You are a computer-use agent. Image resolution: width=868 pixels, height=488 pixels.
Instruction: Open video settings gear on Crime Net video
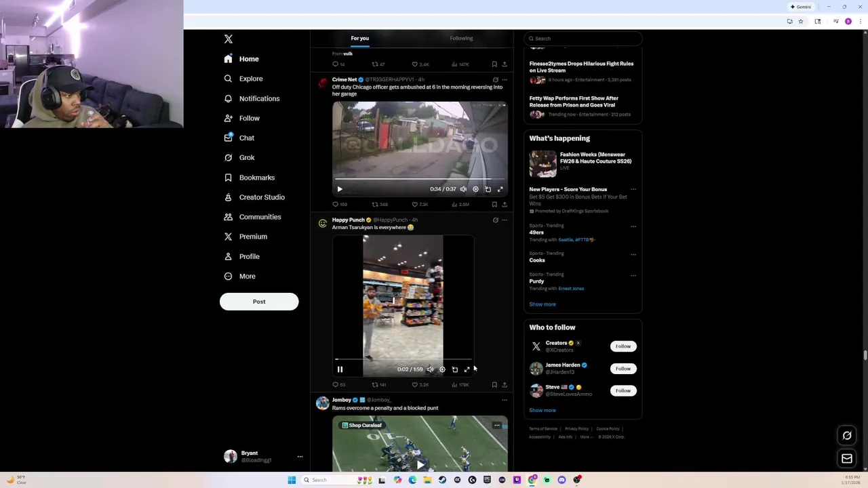tap(475, 189)
